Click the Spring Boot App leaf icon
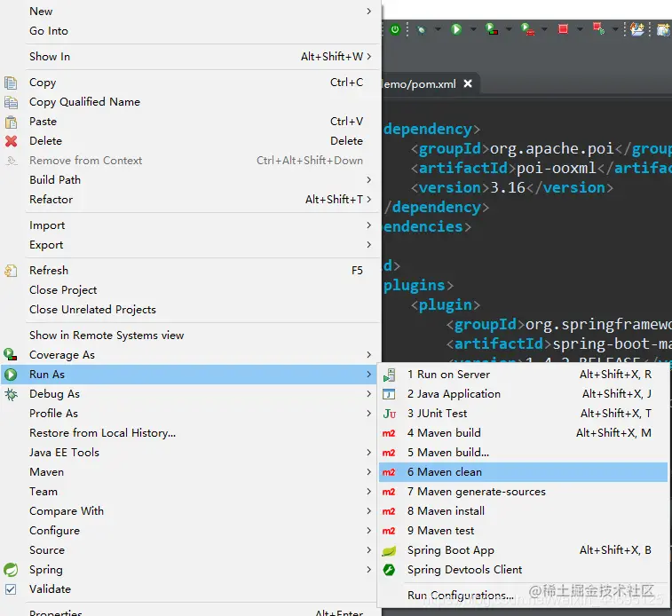672x616 pixels. click(389, 550)
